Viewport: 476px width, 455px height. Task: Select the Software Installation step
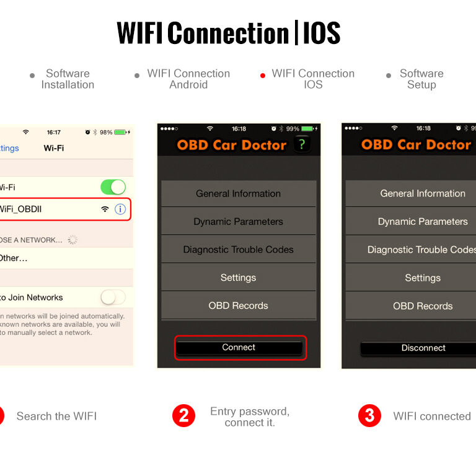click(x=68, y=79)
